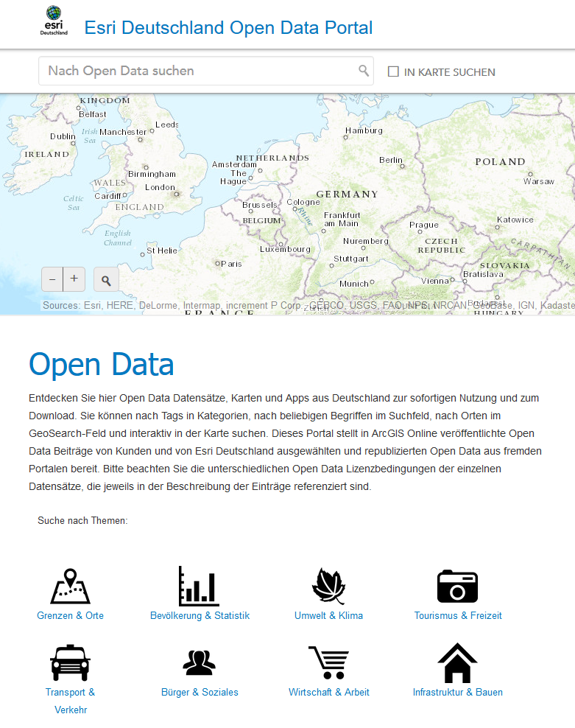
Task: Open the Bevölkerung & Statistik category link
Action: click(200, 616)
